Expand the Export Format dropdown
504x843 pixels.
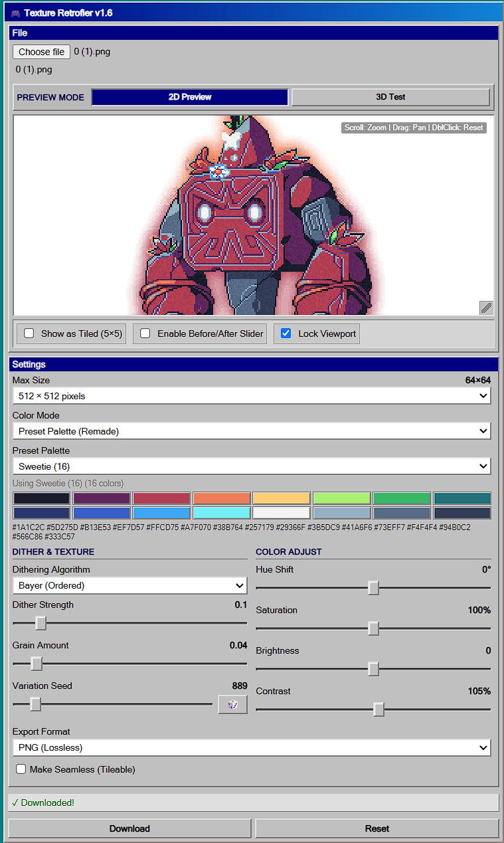pyautogui.click(x=252, y=747)
